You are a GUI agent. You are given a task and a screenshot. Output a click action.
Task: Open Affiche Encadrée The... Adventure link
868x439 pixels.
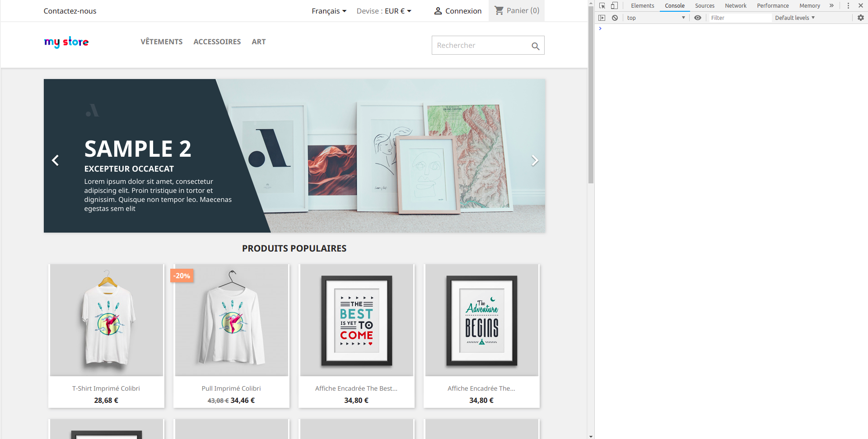481,388
